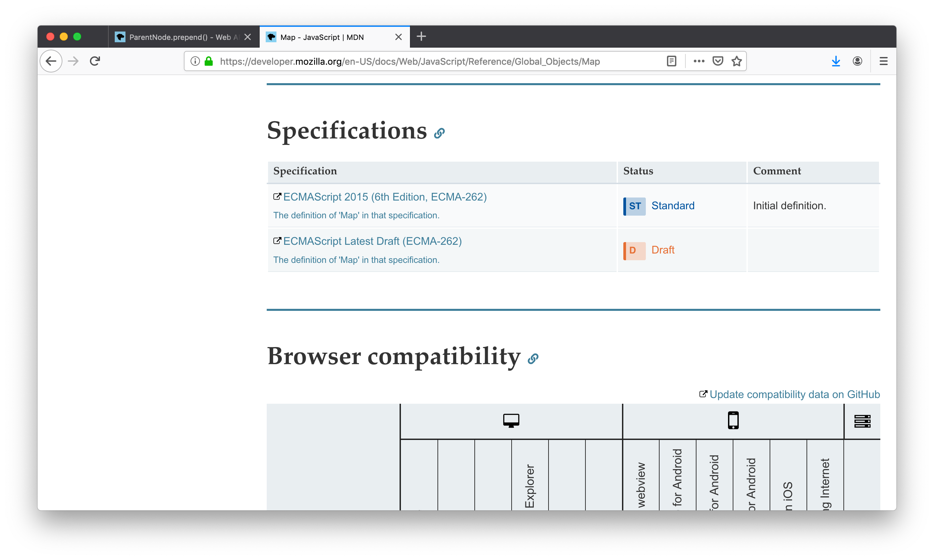Toggle reader view icon
Viewport: 934px width, 560px height.
click(671, 61)
